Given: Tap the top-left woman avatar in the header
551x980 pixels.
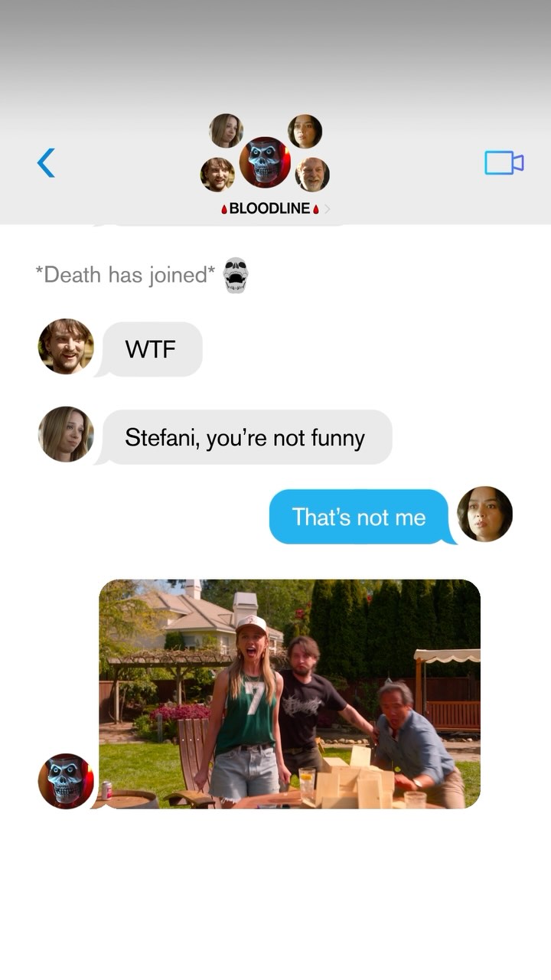Looking at the screenshot, I should (226, 130).
